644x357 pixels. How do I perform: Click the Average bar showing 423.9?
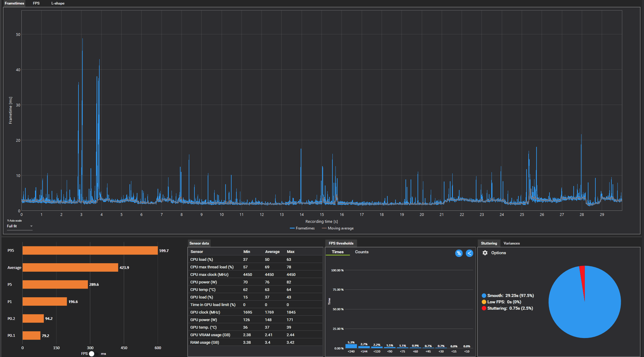pos(70,267)
